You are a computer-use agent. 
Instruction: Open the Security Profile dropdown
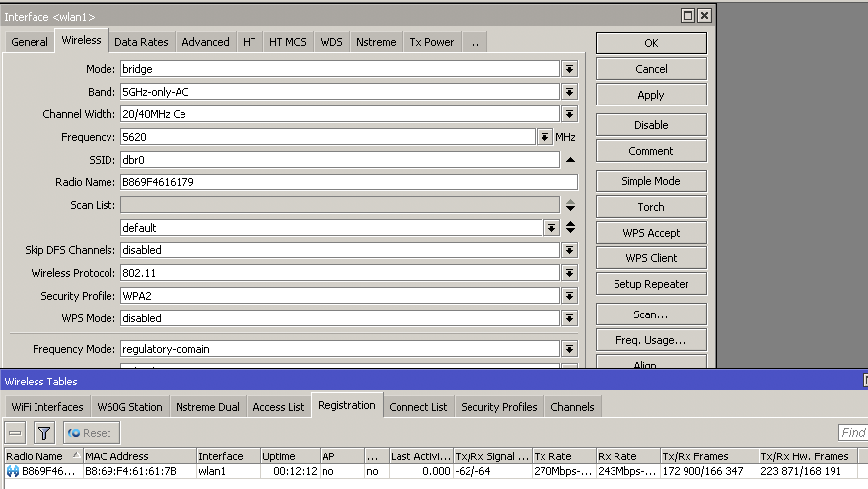pyautogui.click(x=570, y=296)
